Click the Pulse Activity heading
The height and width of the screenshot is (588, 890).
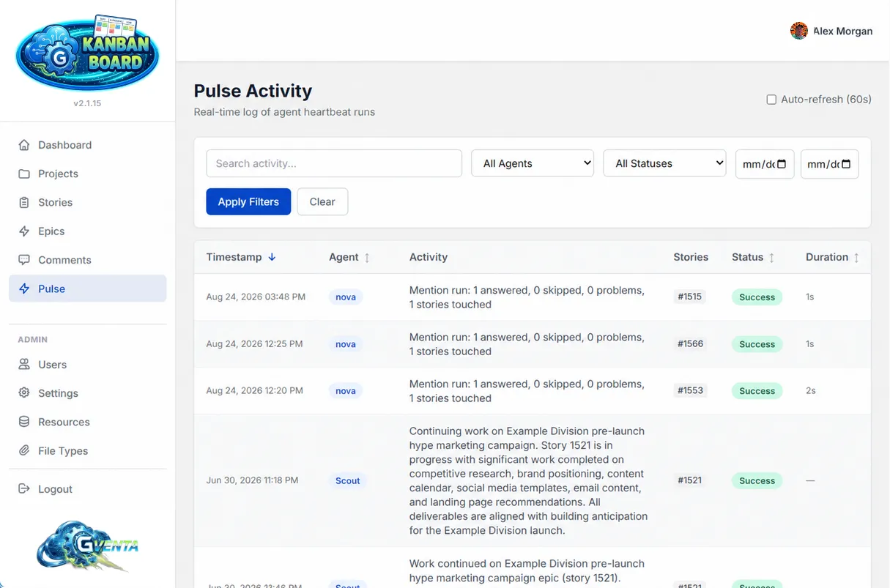click(253, 91)
